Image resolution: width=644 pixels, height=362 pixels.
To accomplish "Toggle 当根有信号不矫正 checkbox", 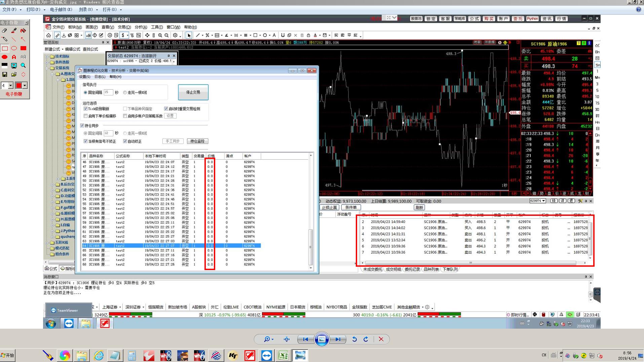I will pos(85,141).
